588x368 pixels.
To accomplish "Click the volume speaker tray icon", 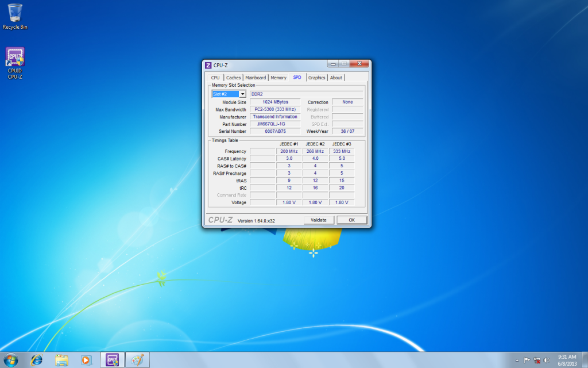I will click(548, 360).
